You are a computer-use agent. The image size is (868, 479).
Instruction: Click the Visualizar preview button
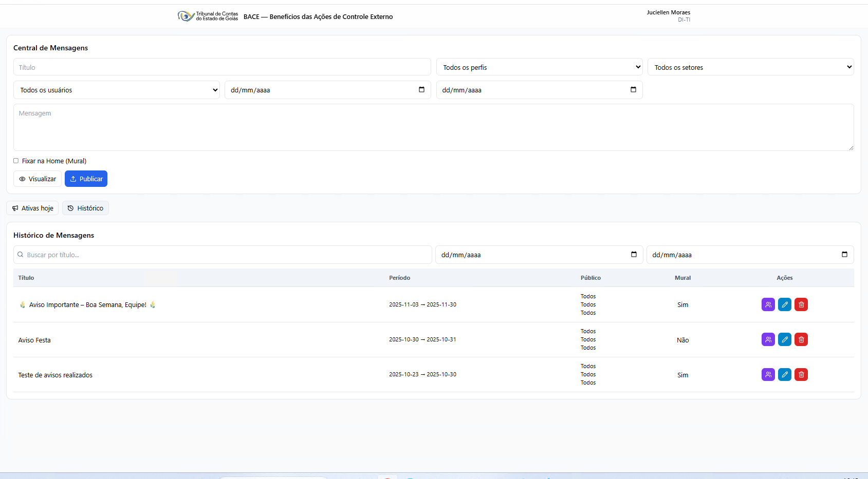point(38,179)
